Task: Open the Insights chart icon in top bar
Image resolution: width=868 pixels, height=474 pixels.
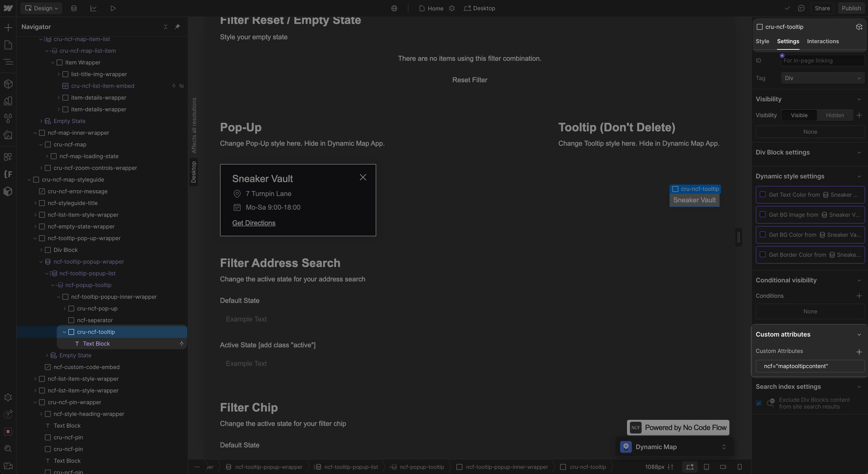Action: pyautogui.click(x=94, y=8)
